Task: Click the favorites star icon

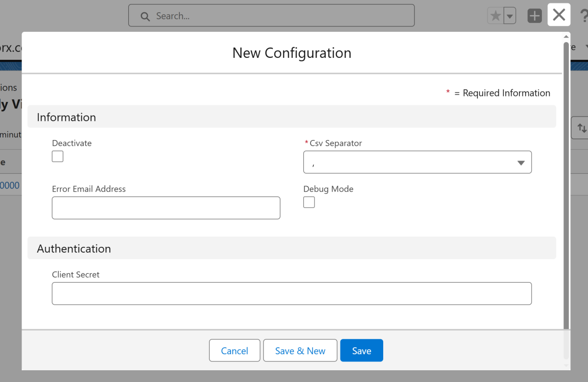Action: coord(495,16)
